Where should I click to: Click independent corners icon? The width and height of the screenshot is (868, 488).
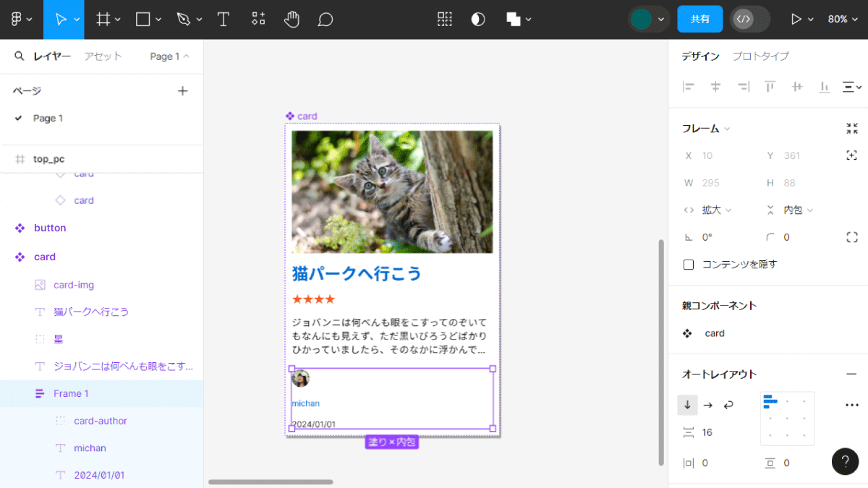(852, 237)
